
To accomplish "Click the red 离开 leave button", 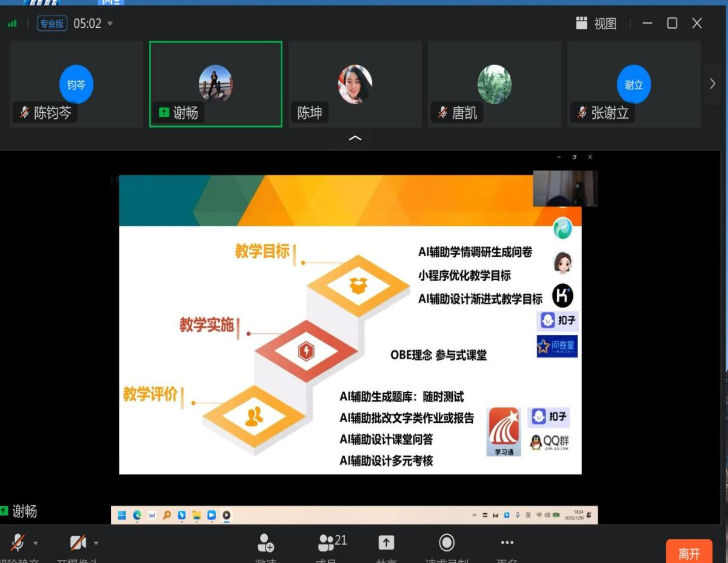I will point(689,553).
